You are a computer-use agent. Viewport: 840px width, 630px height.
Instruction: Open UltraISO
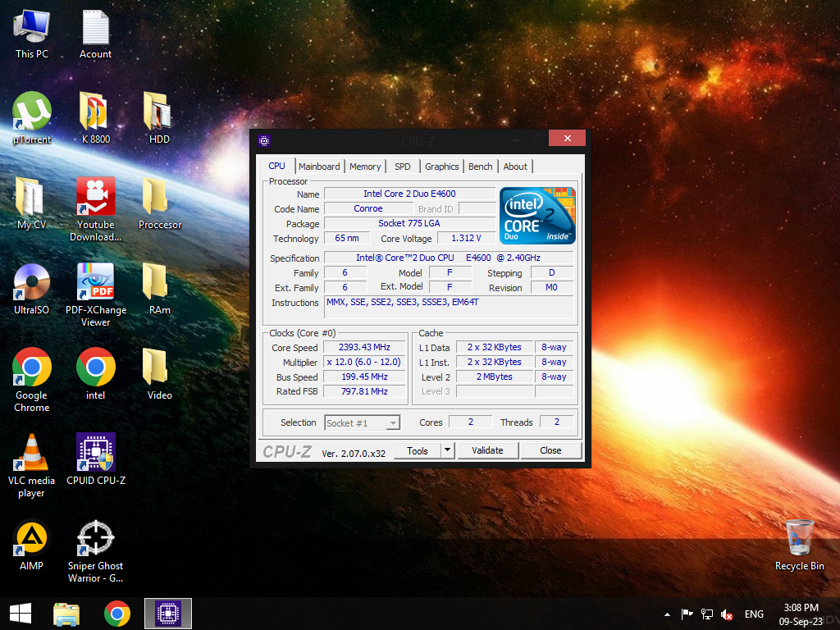(31, 279)
